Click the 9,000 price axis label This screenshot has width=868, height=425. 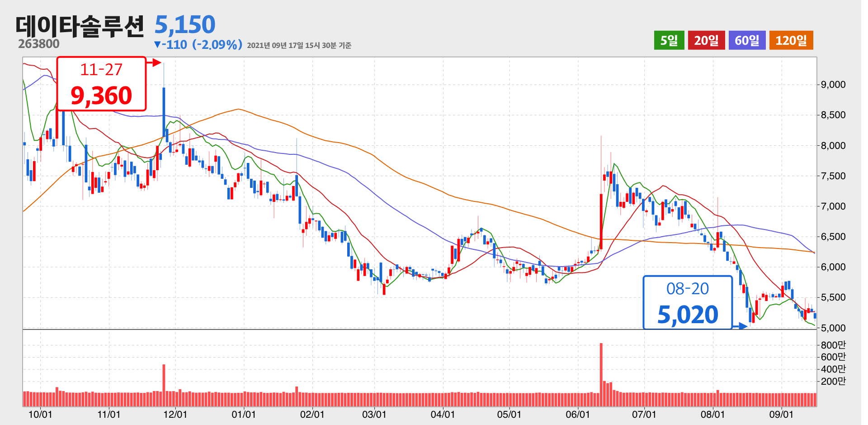coord(833,85)
